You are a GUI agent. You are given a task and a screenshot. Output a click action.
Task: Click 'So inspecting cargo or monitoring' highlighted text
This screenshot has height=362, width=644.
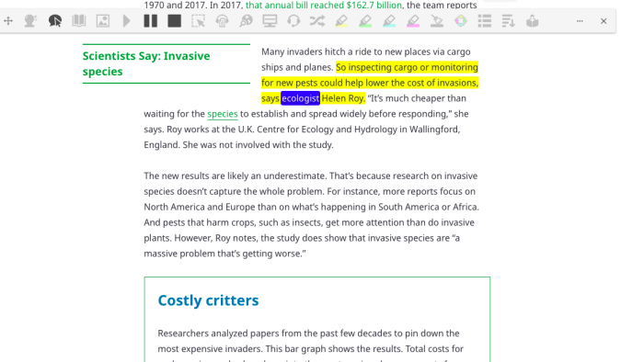(x=407, y=67)
